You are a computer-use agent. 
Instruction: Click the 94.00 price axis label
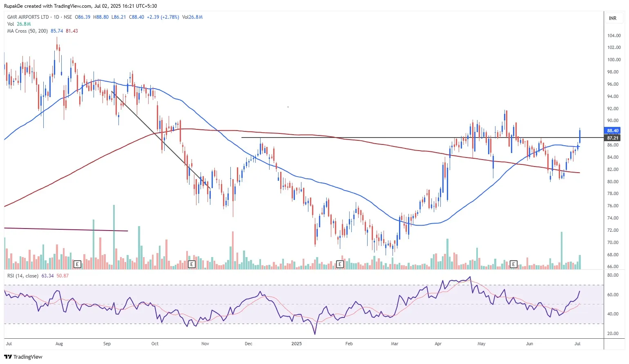tap(613, 96)
